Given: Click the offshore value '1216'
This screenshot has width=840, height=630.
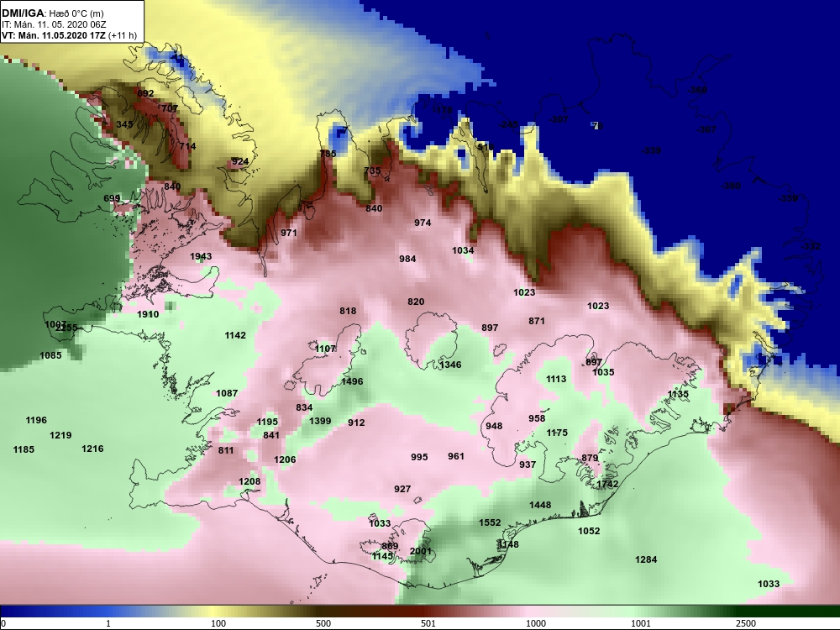Looking at the screenshot, I should pyautogui.click(x=92, y=449).
